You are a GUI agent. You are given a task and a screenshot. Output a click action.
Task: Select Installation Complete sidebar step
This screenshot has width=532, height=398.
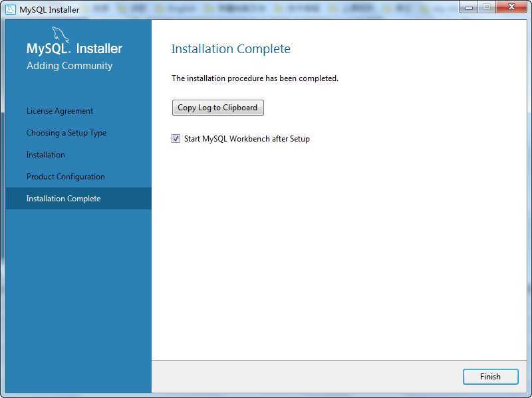[78, 198]
